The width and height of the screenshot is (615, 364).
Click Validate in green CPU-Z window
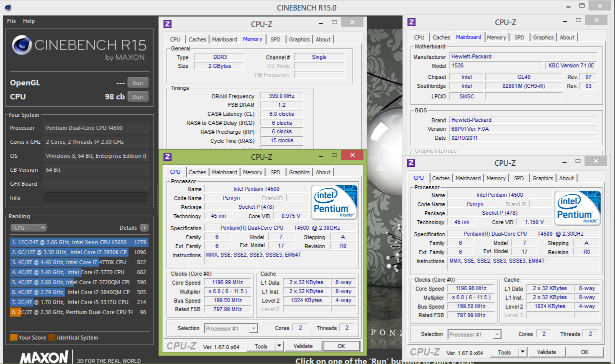point(303,346)
